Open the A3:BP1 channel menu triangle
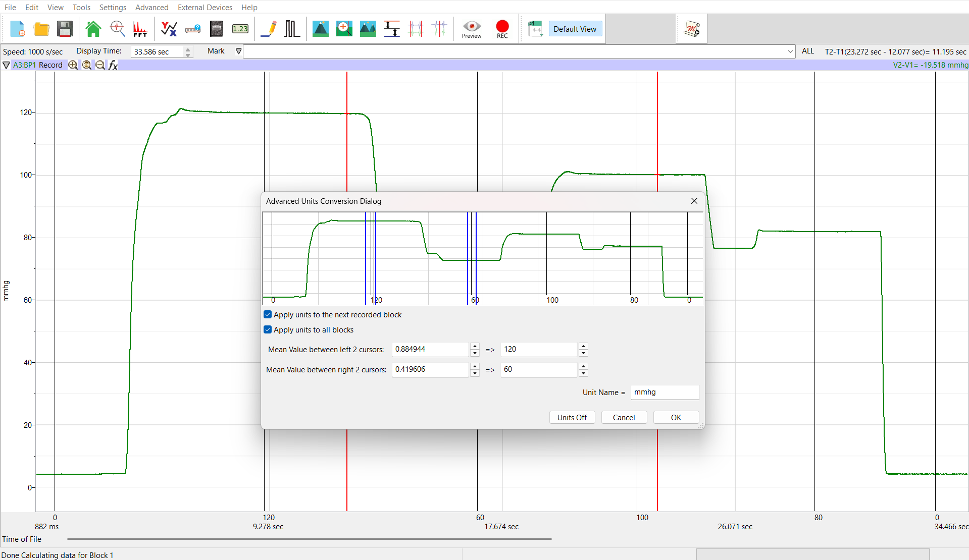969x560 pixels. (6, 65)
